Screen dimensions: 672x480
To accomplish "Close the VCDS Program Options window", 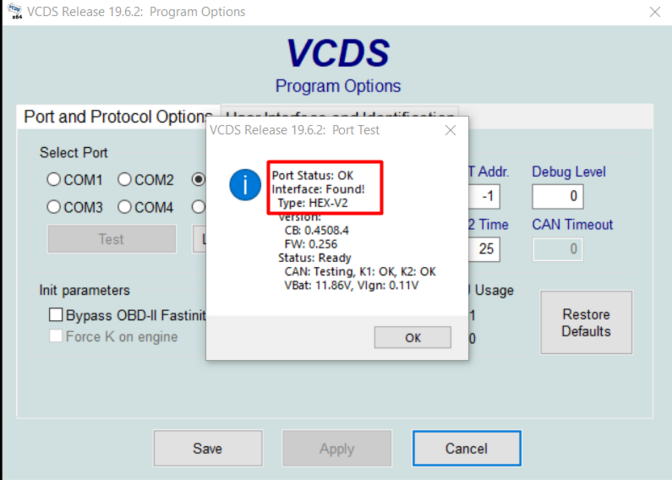I will (654, 12).
